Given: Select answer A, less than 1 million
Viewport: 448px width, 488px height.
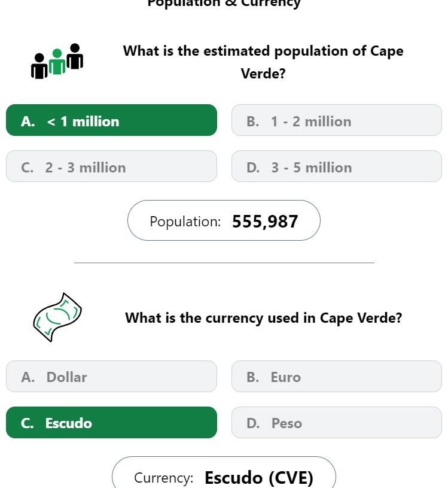Looking at the screenshot, I should coord(111,120).
